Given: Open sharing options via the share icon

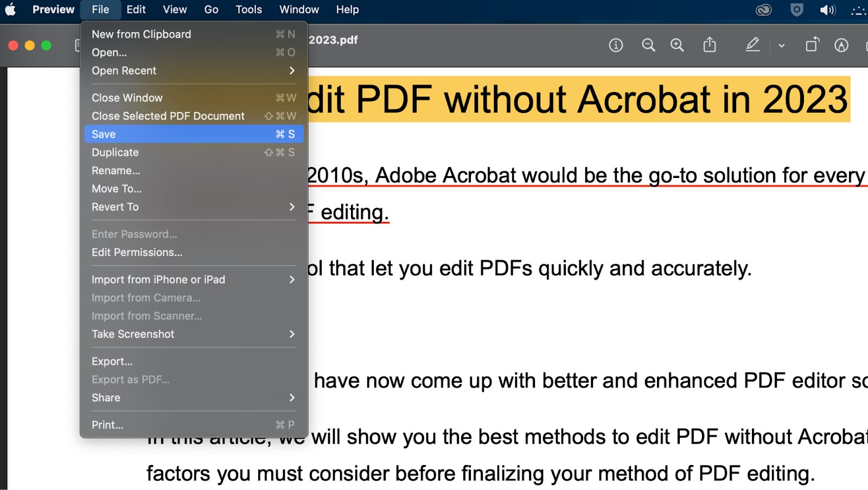Looking at the screenshot, I should tap(710, 45).
